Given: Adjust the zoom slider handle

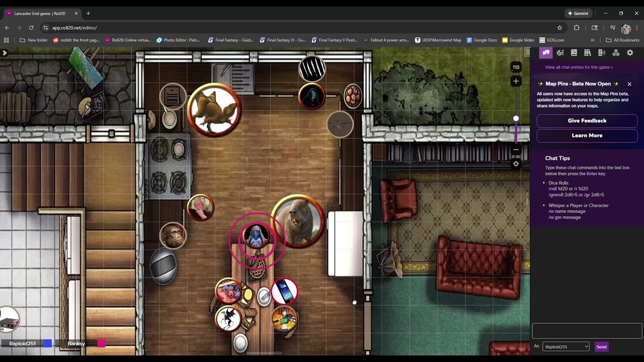Looking at the screenshot, I should click(x=516, y=119).
